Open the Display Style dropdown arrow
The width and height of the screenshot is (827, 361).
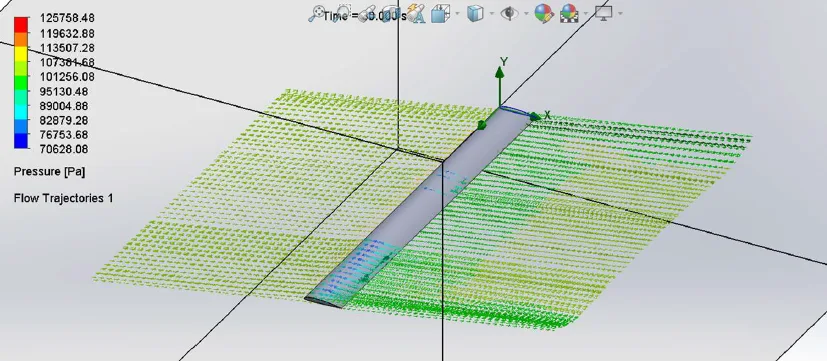click(492, 14)
